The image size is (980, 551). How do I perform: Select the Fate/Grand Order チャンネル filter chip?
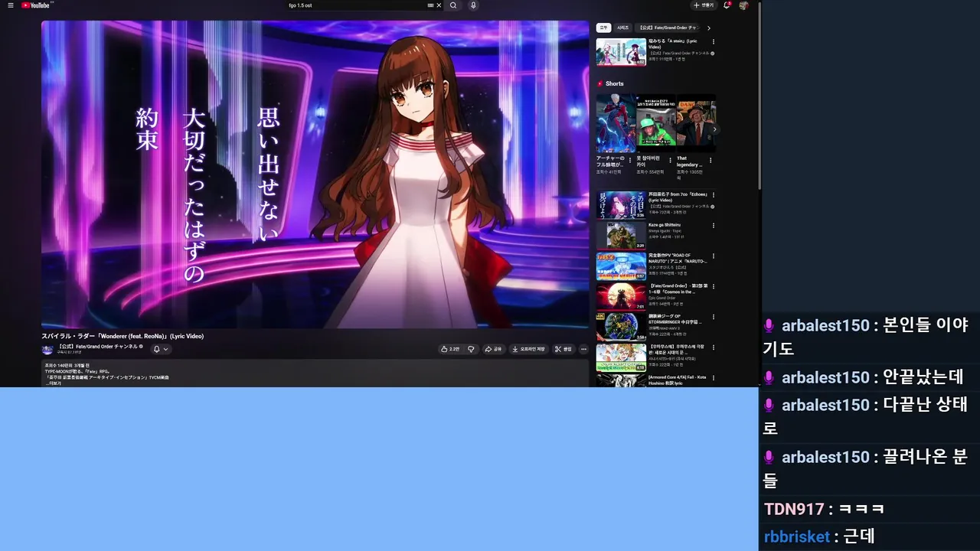668,28
